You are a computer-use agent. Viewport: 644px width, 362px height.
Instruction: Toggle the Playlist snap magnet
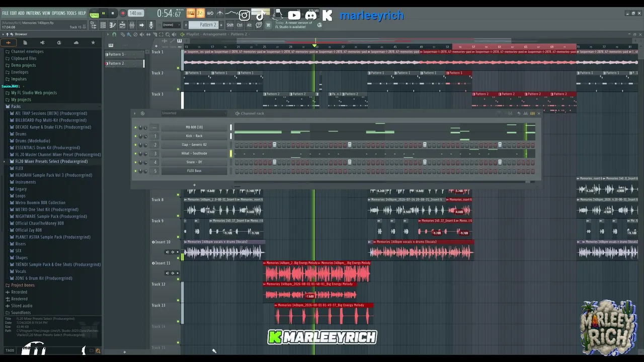(x=114, y=34)
